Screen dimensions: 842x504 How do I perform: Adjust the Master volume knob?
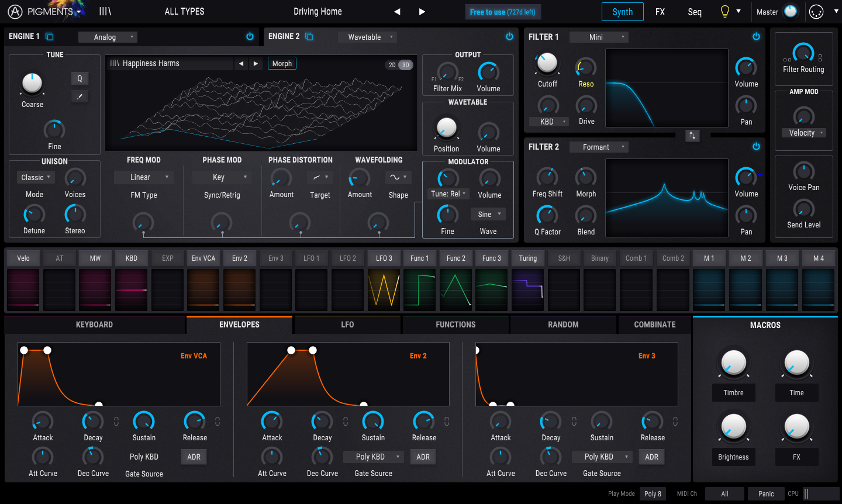coord(791,11)
